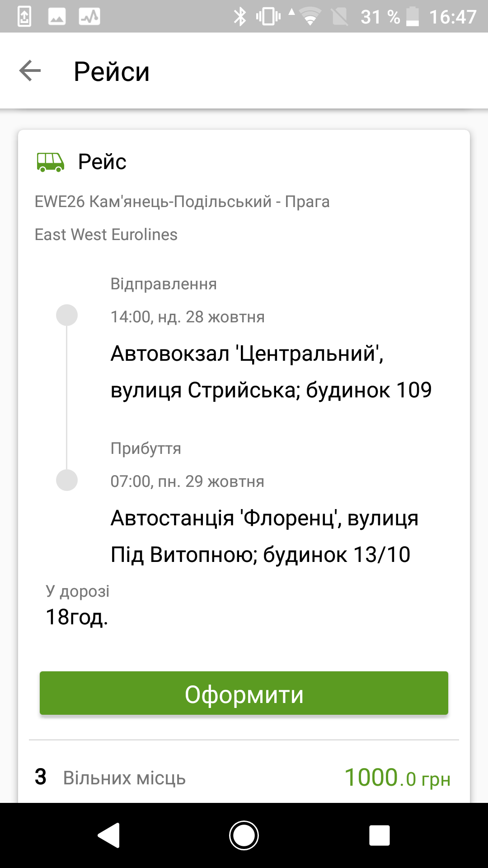This screenshot has width=488, height=868.
Task: Tap the East West Eurolines carrier name
Action: [106, 235]
